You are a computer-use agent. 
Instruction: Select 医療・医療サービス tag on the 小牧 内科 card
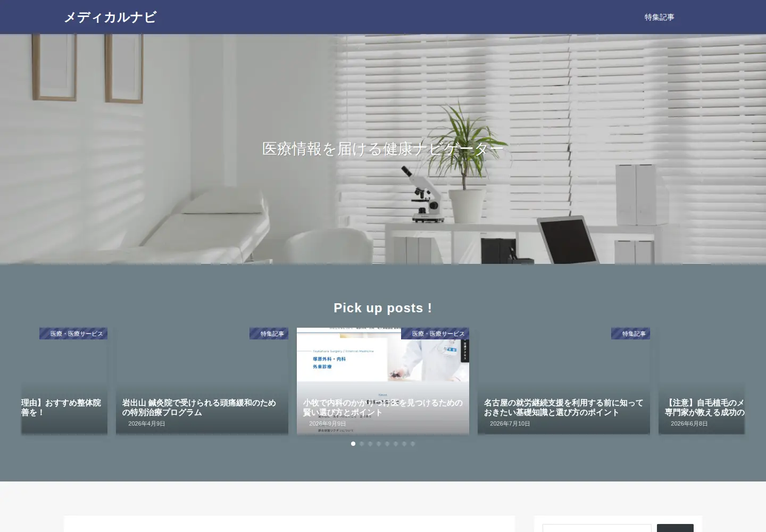click(x=435, y=334)
